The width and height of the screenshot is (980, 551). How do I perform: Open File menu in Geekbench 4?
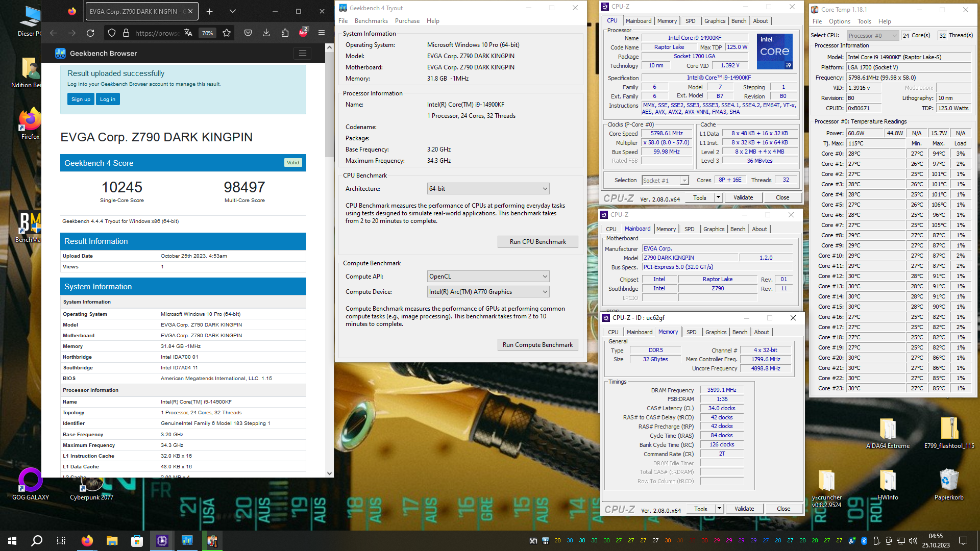click(343, 21)
